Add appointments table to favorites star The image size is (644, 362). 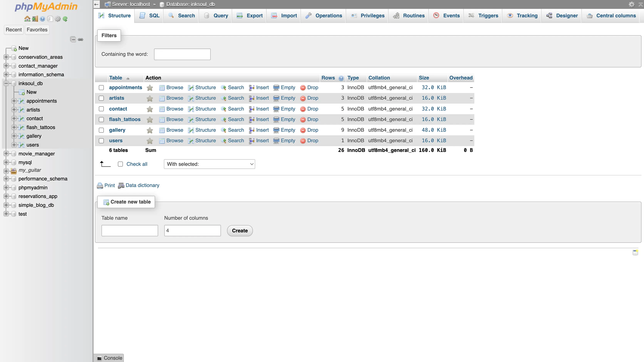150,88
